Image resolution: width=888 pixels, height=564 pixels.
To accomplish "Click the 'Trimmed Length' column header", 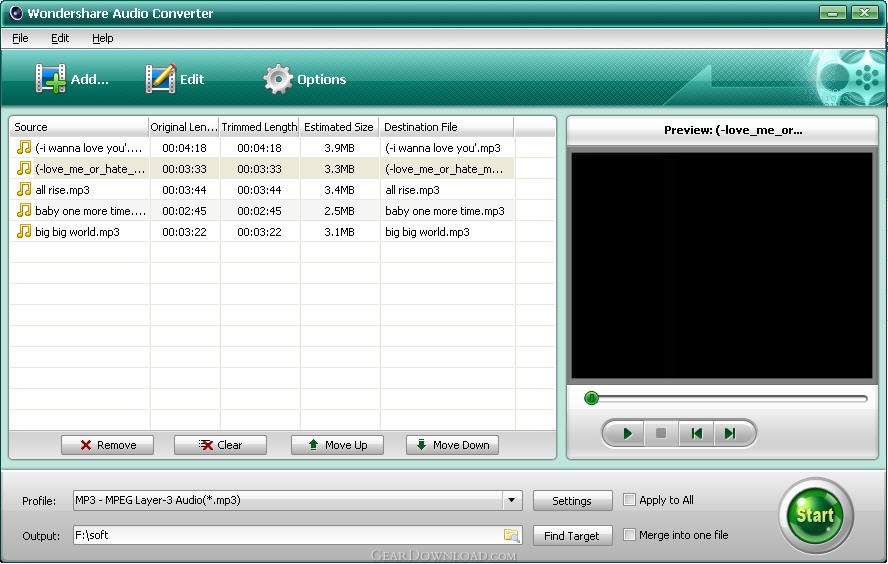I will 259,127.
